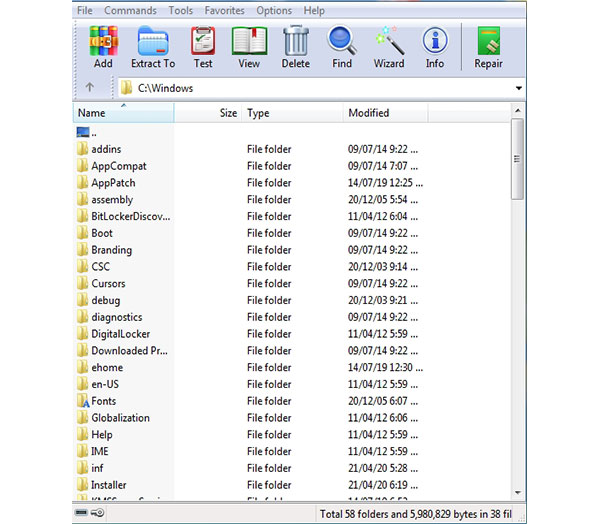This screenshot has width=600, height=524.
Task: Select the Globalization folder name
Action: click(121, 418)
